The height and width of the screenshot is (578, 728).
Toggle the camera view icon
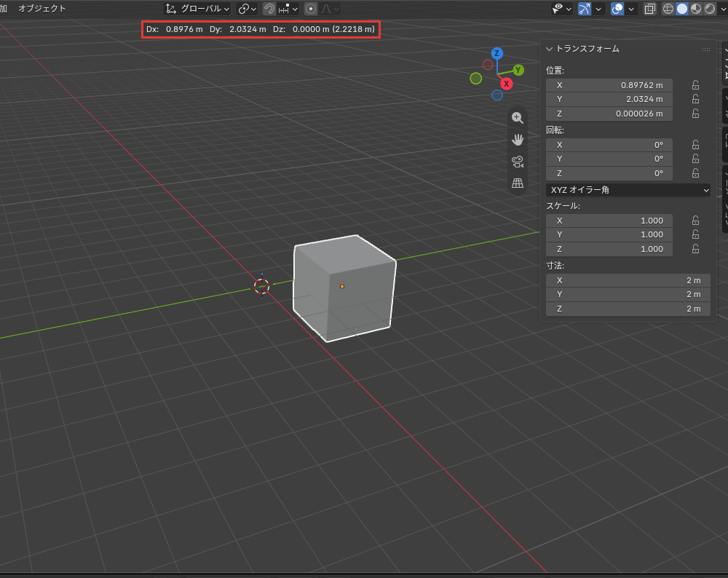pyautogui.click(x=517, y=162)
